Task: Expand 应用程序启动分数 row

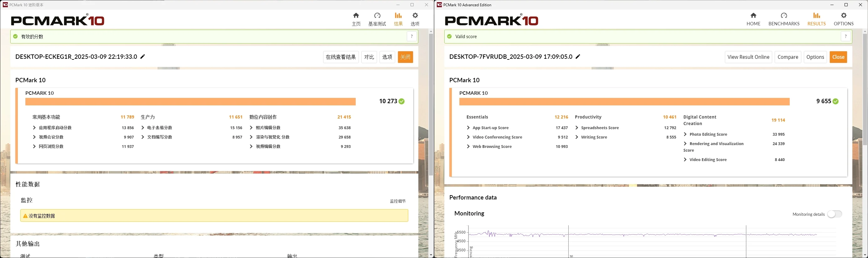Action: pyautogui.click(x=34, y=128)
